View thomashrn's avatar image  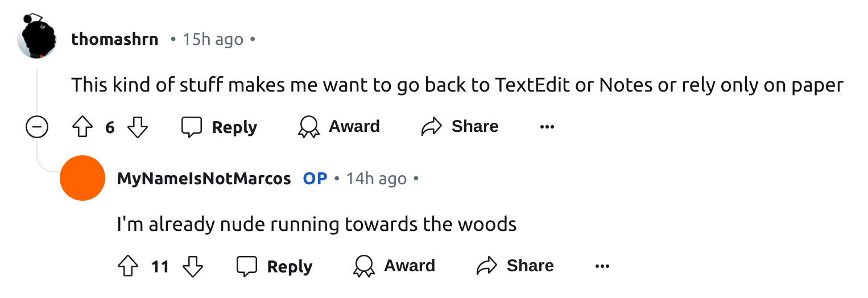tap(38, 36)
